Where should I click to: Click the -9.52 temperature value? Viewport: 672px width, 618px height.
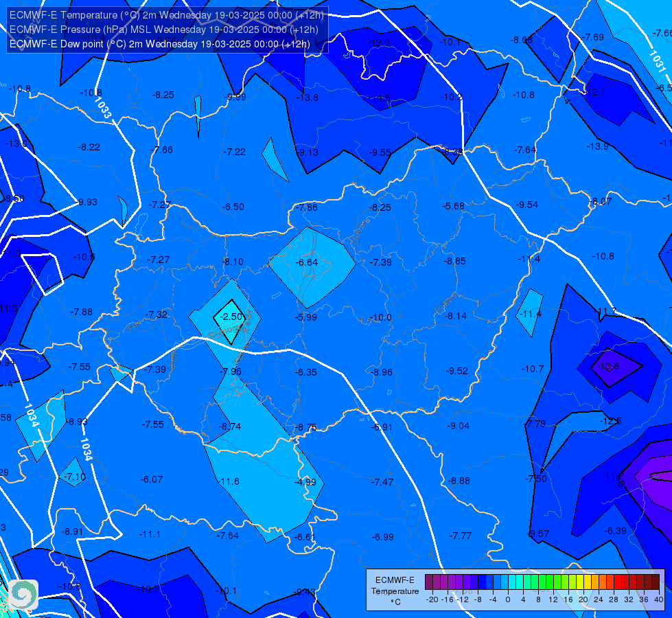(x=457, y=371)
